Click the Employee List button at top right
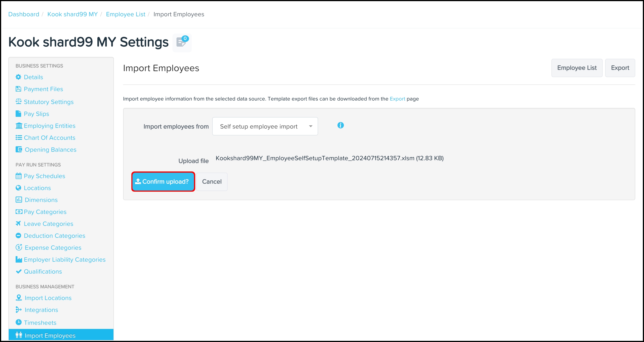Viewport: 644px width, 342px height. tap(576, 68)
